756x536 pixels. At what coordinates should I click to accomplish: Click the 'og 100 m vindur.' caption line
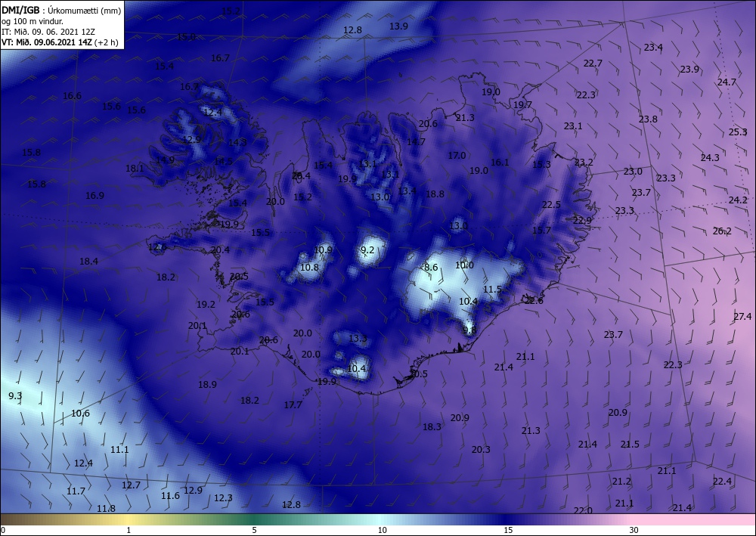(33, 21)
